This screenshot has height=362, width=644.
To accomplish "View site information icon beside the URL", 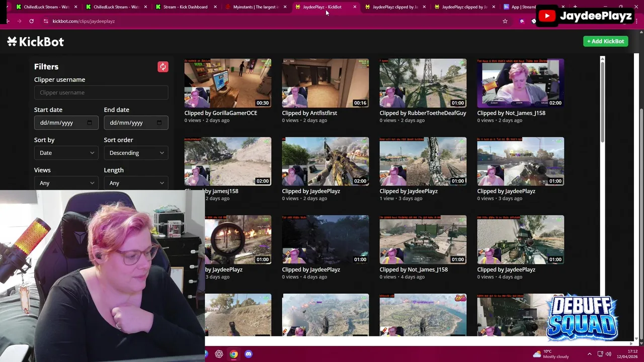I will tap(46, 21).
